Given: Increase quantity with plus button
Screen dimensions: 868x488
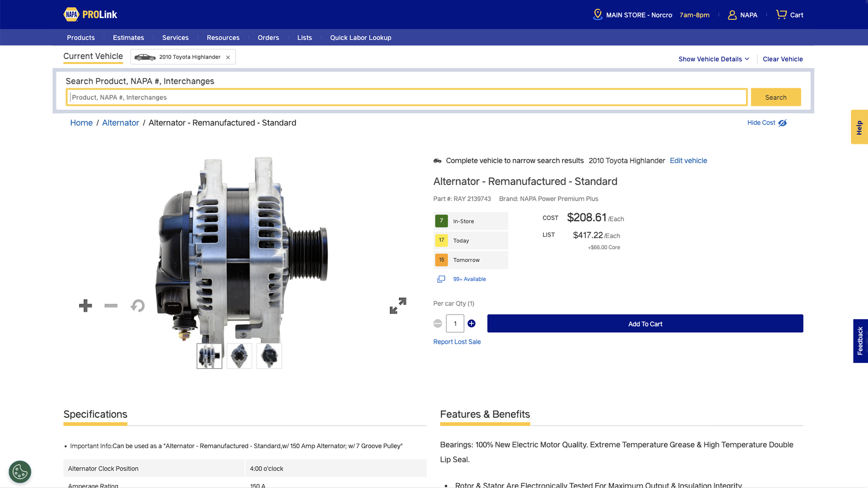Looking at the screenshot, I should pos(472,324).
